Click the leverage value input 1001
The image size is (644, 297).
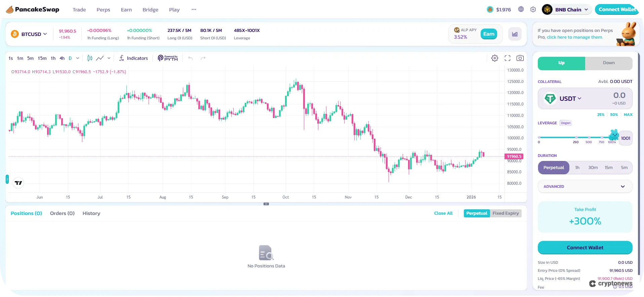tap(626, 138)
